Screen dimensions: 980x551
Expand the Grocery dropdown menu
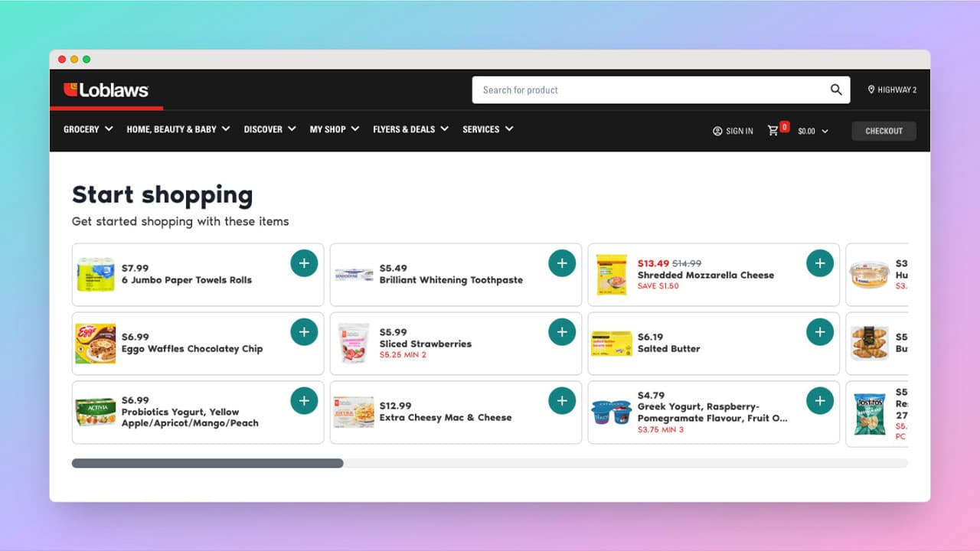tap(88, 129)
